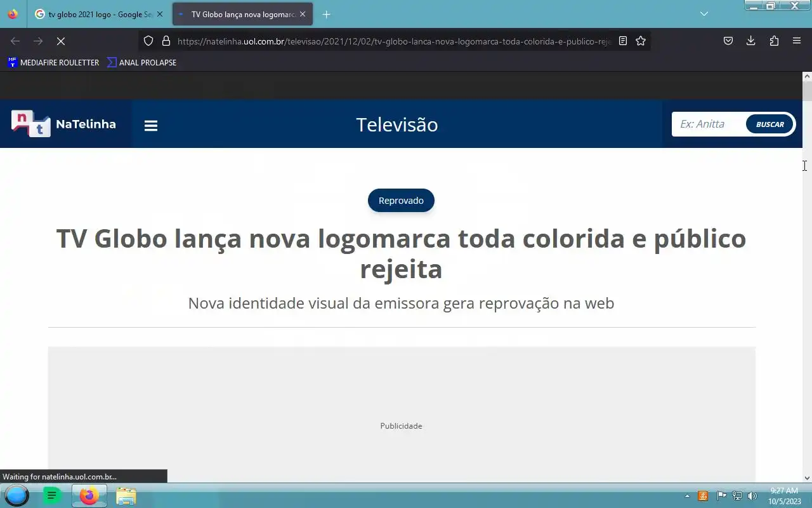Open the extensions menu
The height and width of the screenshot is (508, 812).
774,41
